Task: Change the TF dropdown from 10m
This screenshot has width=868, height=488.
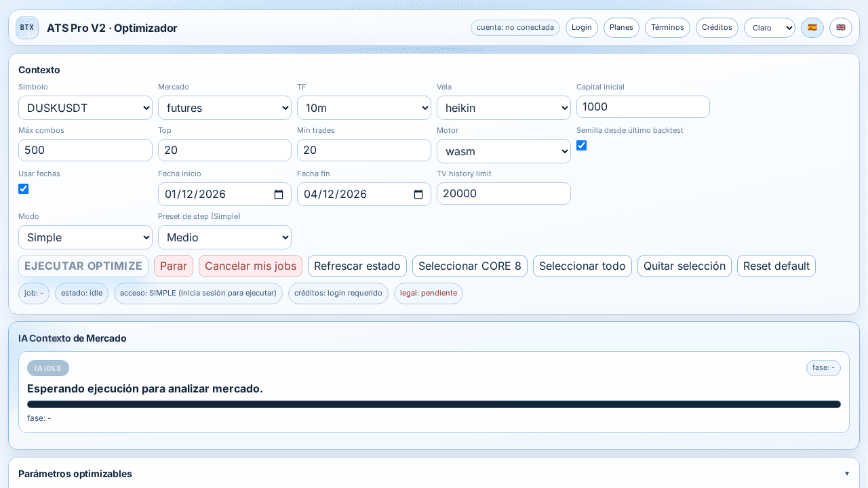Action: coord(364,107)
